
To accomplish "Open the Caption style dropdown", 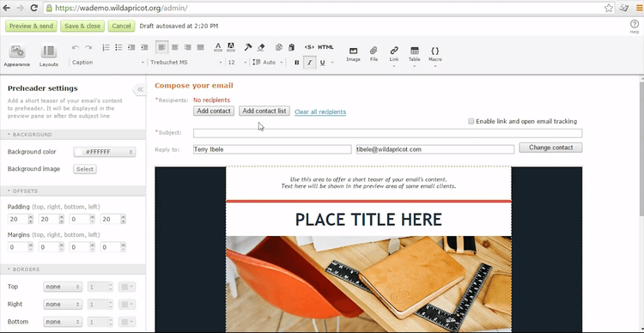I will pos(108,63).
